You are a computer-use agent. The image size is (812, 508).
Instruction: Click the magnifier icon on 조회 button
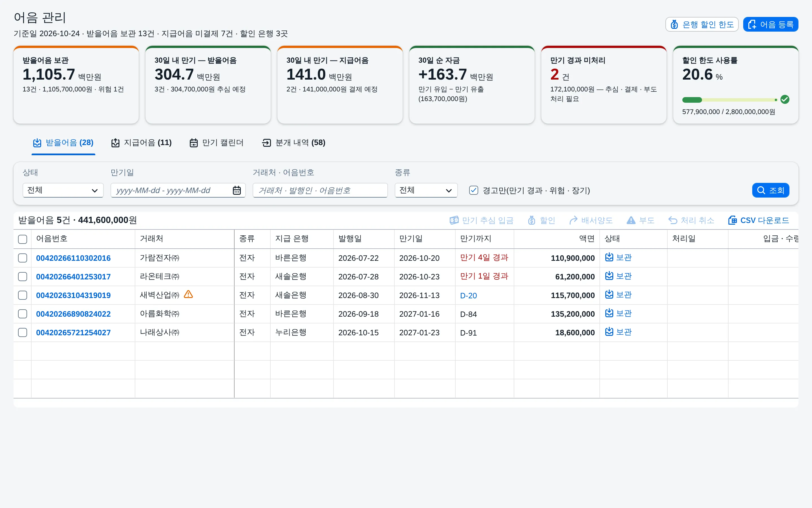[x=761, y=190]
